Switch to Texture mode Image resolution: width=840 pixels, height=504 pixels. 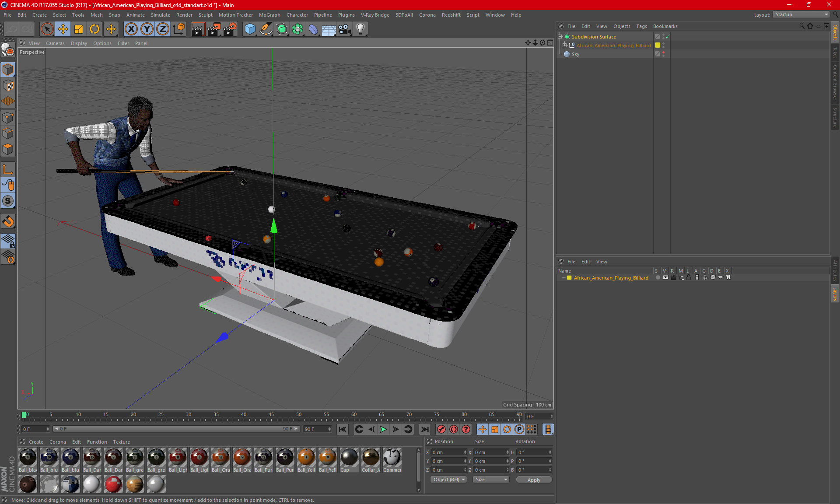coord(8,86)
